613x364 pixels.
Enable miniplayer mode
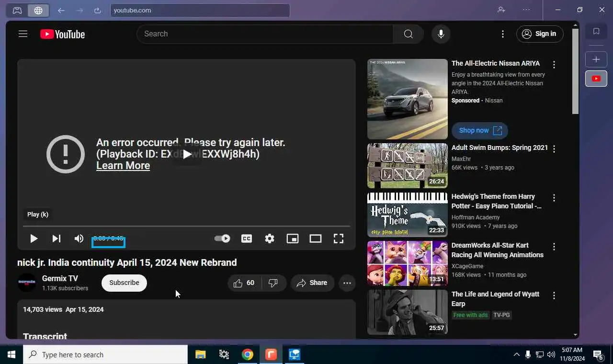pos(293,239)
